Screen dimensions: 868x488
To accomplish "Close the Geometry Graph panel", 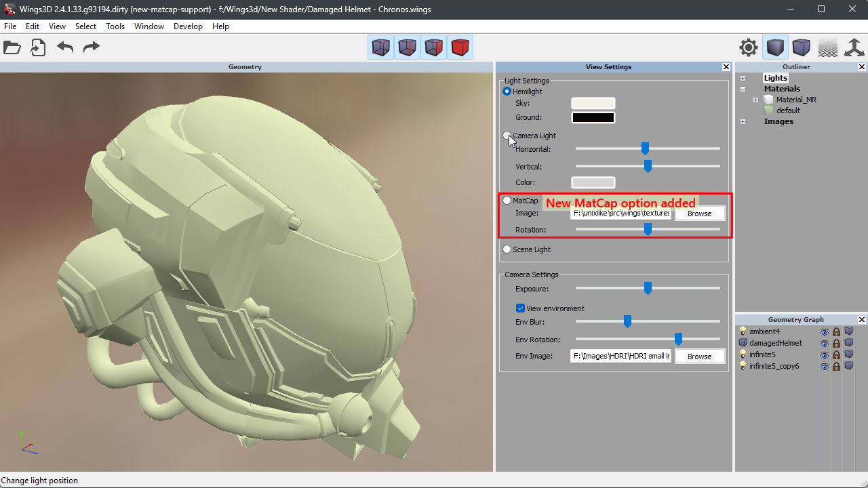I will [x=862, y=320].
